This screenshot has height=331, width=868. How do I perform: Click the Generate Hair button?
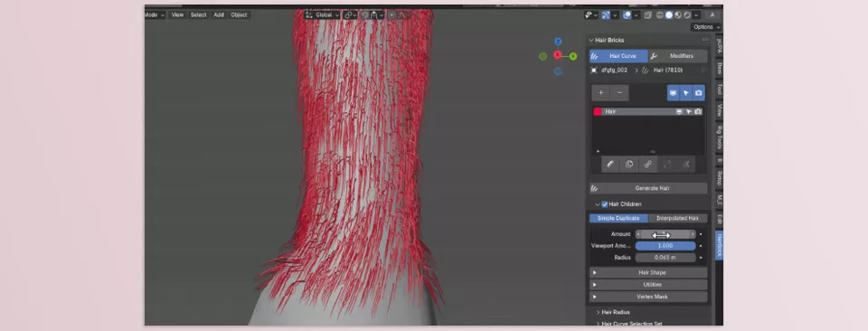click(x=648, y=188)
